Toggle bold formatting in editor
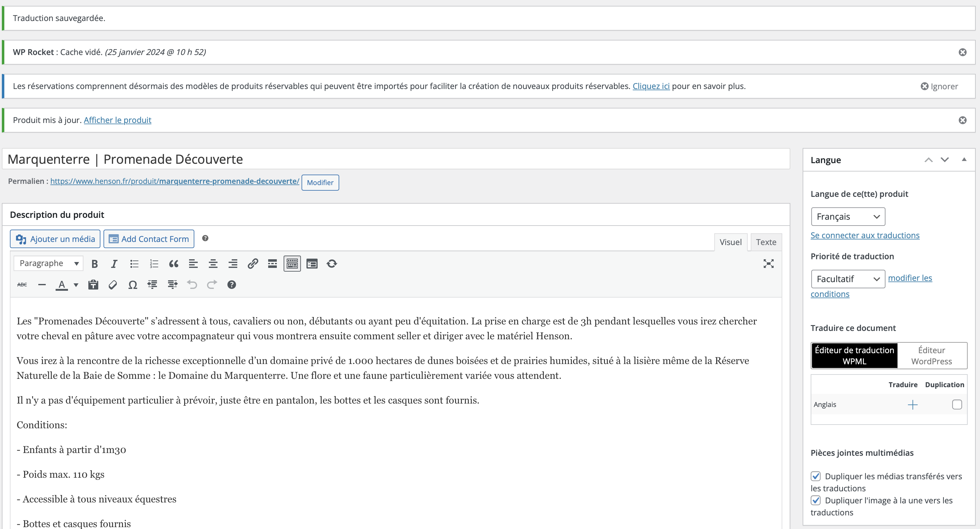Screen dimensions: 980x529 (94, 264)
